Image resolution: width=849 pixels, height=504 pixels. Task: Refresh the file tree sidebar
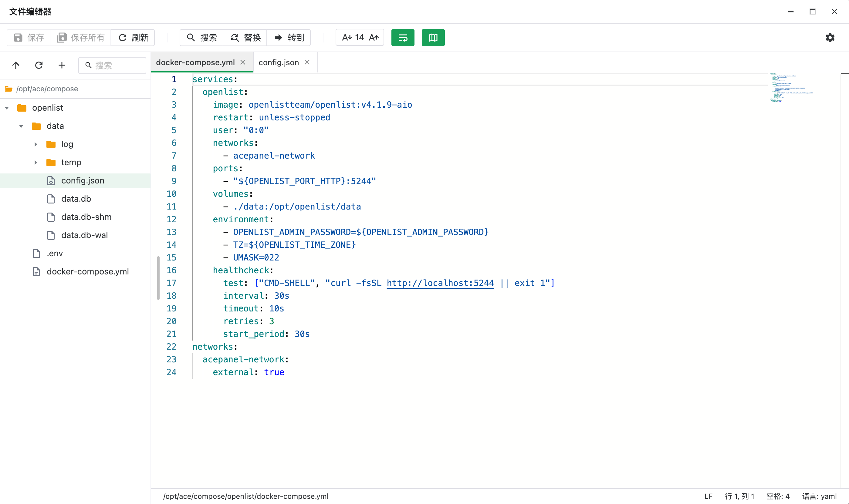click(39, 65)
